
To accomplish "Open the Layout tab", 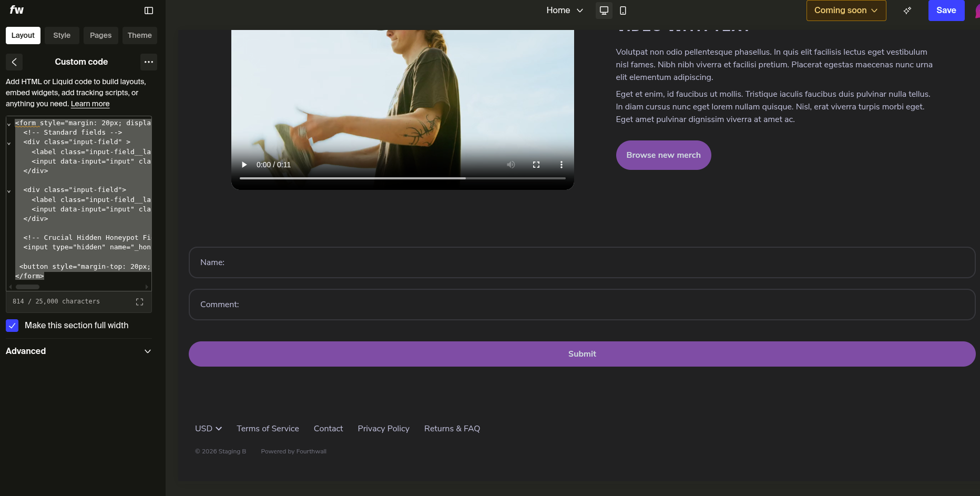I will [x=23, y=35].
